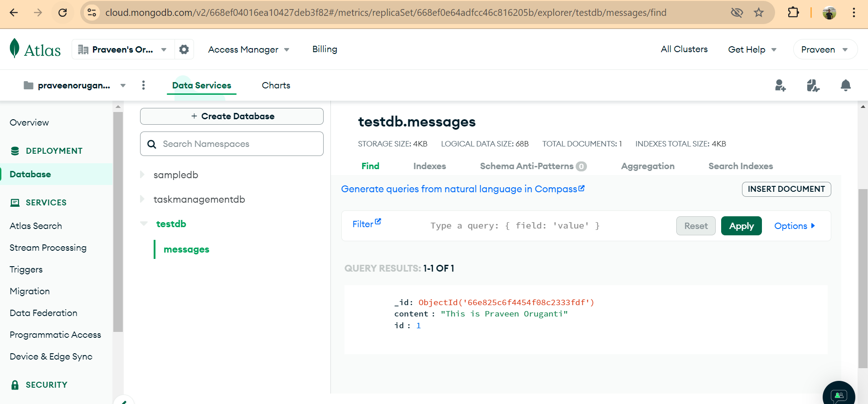Click Create Database button

tap(232, 116)
